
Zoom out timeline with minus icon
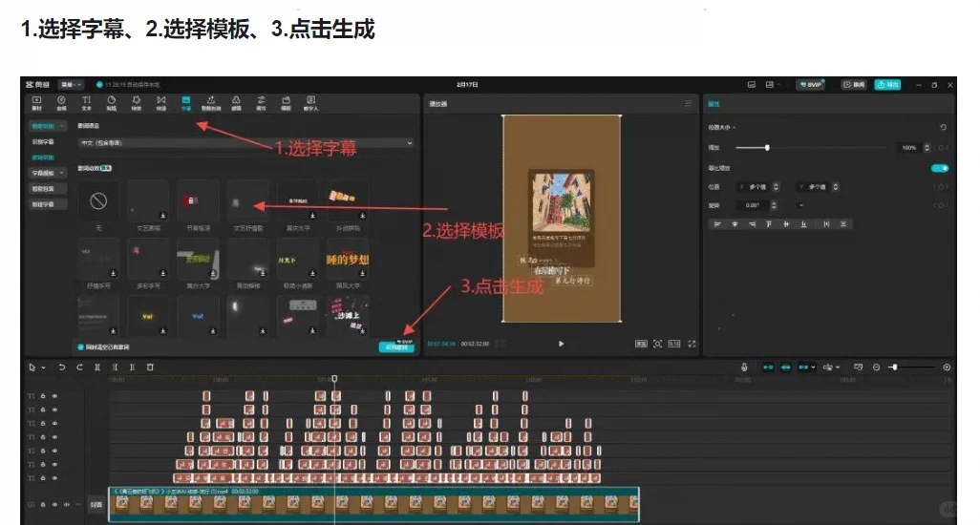pos(876,367)
